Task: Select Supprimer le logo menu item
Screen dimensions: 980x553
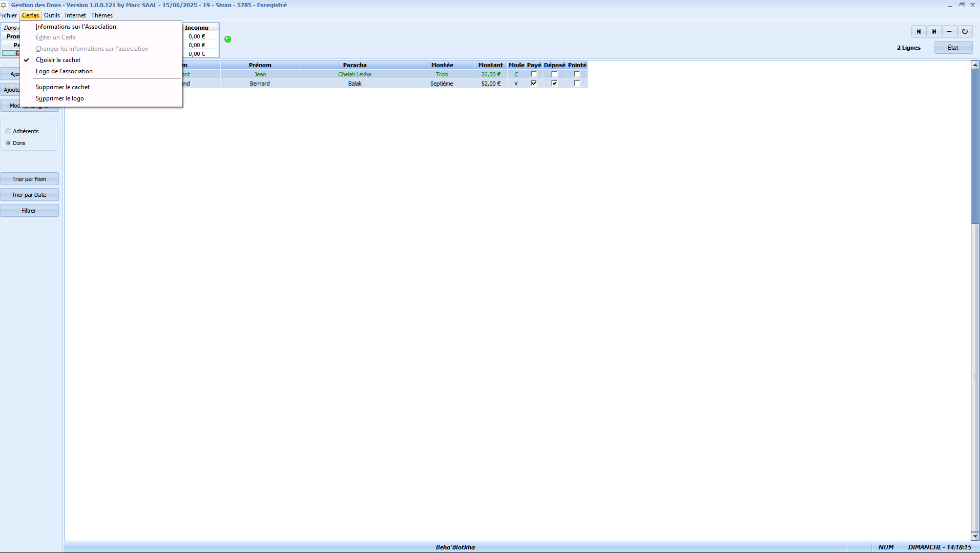Action: [60, 98]
